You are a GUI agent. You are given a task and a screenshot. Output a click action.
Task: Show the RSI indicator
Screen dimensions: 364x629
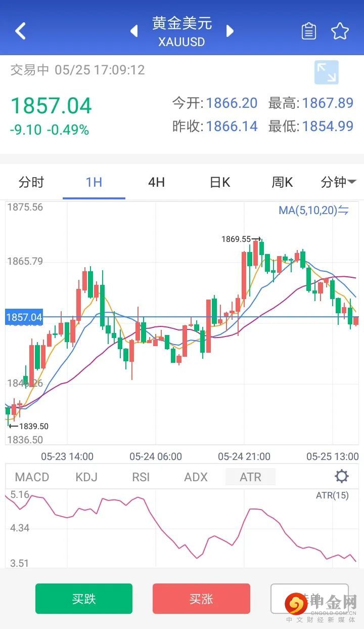tap(141, 477)
